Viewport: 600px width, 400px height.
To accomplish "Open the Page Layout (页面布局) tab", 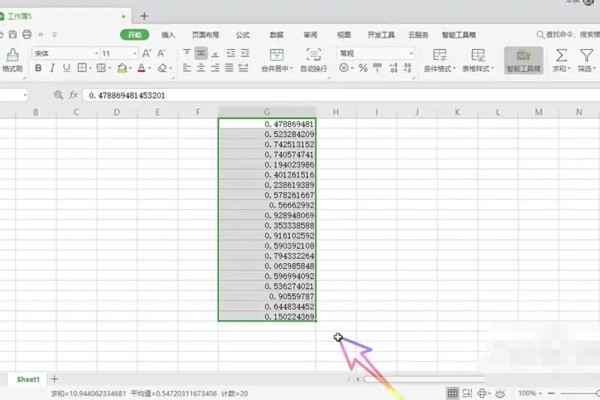I will pyautogui.click(x=205, y=35).
